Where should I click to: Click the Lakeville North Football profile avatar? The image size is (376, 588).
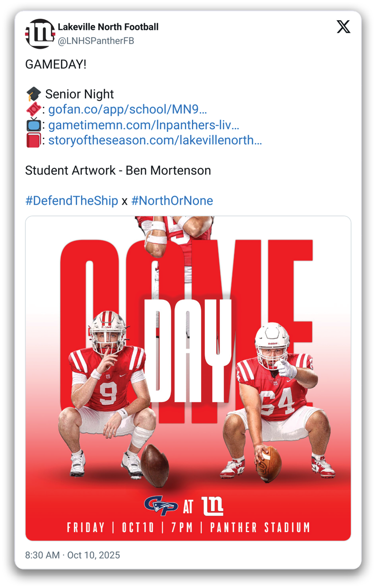click(40, 34)
